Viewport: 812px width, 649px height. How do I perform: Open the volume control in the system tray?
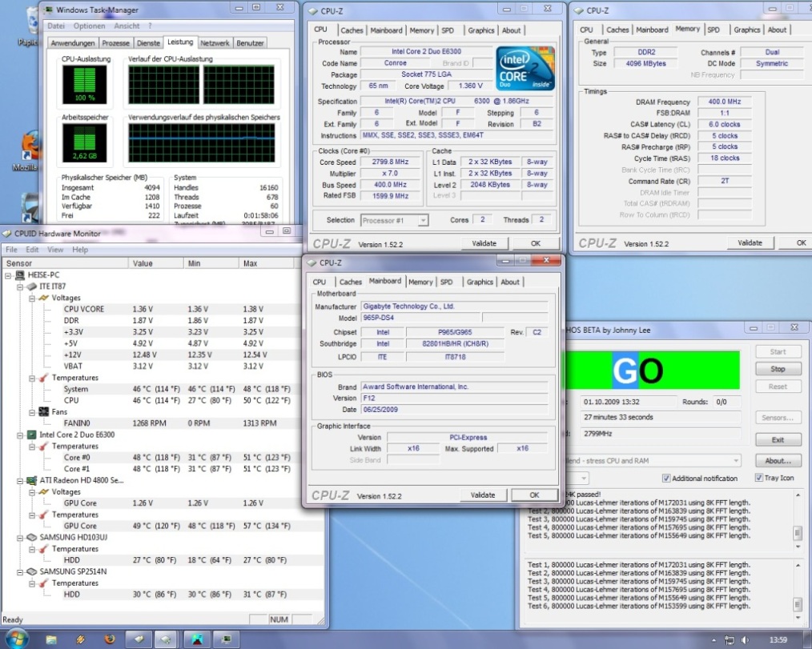click(745, 640)
